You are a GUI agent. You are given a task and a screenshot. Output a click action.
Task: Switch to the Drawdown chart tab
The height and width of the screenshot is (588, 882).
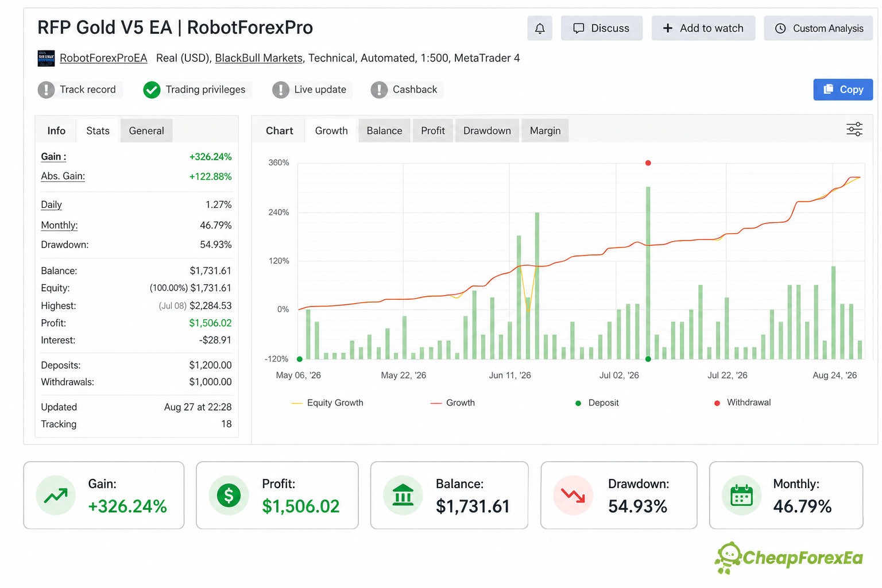(x=487, y=131)
